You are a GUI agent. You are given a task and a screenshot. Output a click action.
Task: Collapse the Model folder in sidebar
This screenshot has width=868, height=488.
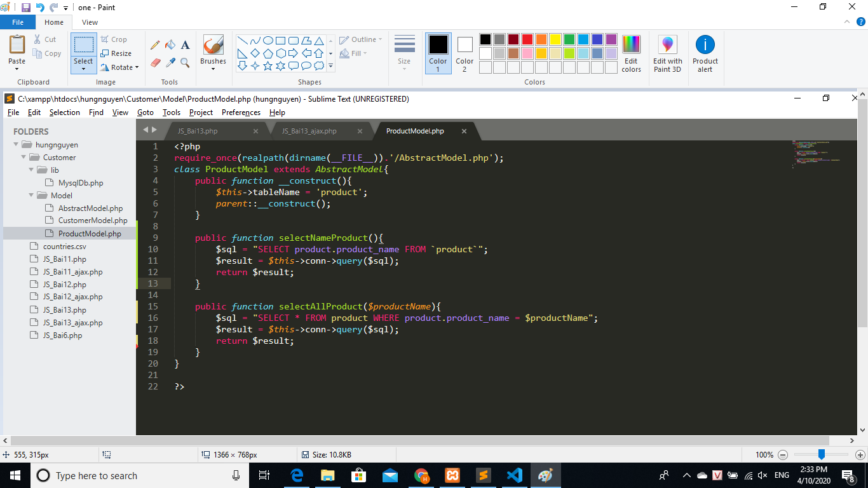coord(32,196)
